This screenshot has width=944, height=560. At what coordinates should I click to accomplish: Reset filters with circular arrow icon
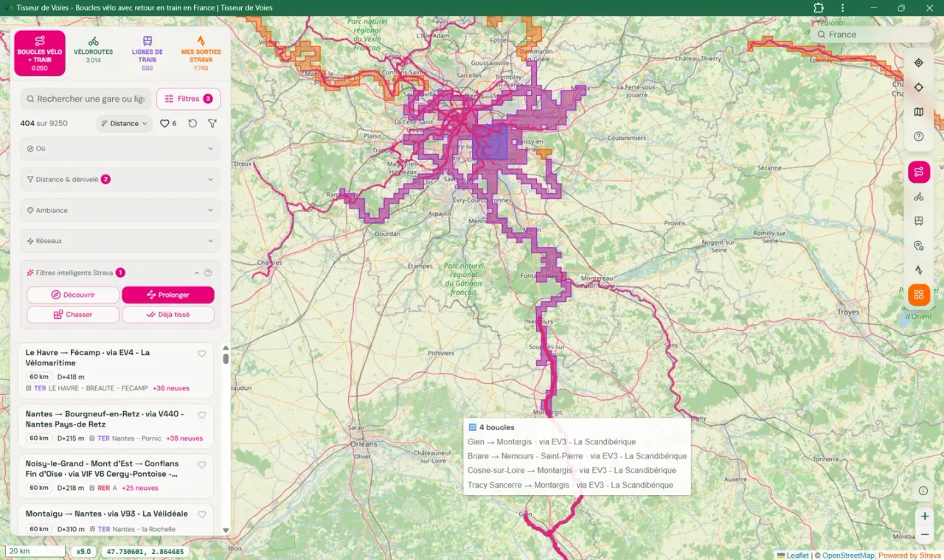pyautogui.click(x=192, y=124)
